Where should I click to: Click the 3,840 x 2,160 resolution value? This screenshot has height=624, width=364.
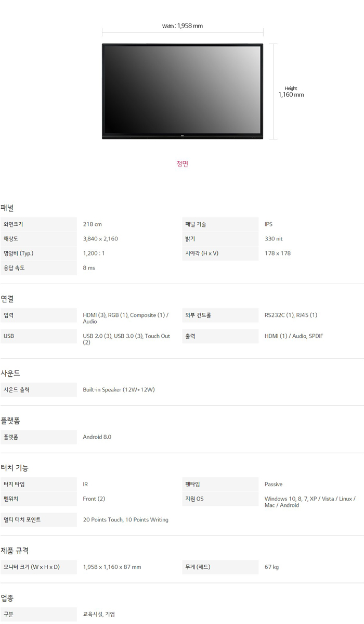[100, 239]
